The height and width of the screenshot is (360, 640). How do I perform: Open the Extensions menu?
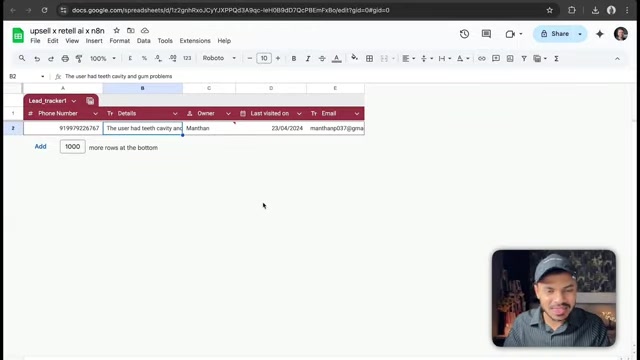195,41
